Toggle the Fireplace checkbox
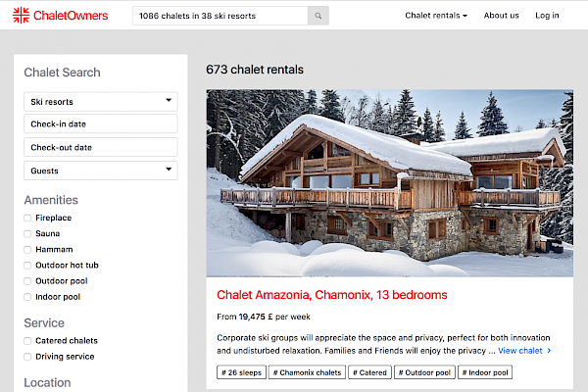 [x=27, y=219]
